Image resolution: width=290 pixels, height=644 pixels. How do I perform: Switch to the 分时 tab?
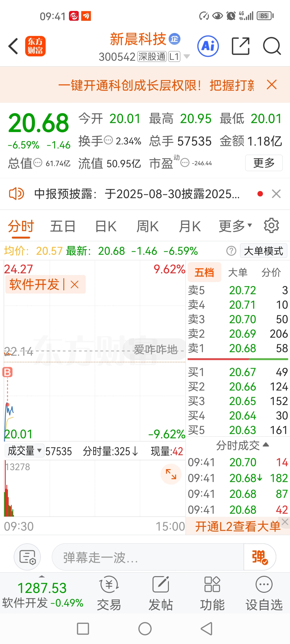21,226
